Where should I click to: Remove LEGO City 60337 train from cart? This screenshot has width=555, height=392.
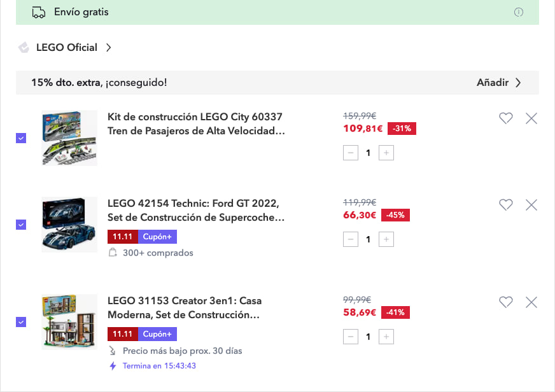click(x=531, y=118)
